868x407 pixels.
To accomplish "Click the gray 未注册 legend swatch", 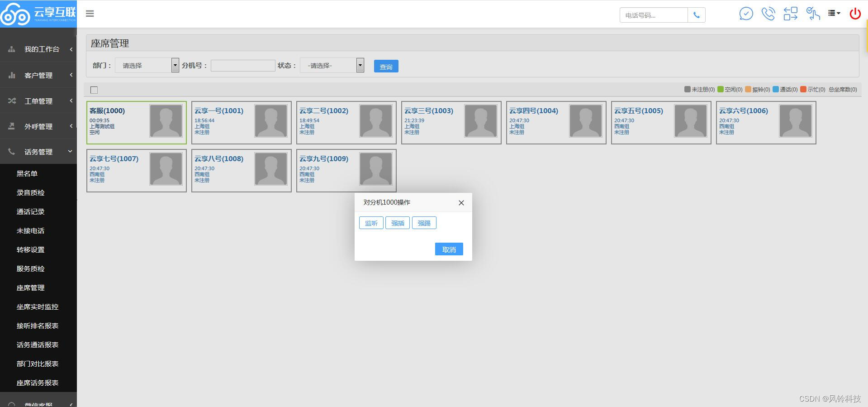I will pyautogui.click(x=688, y=89).
